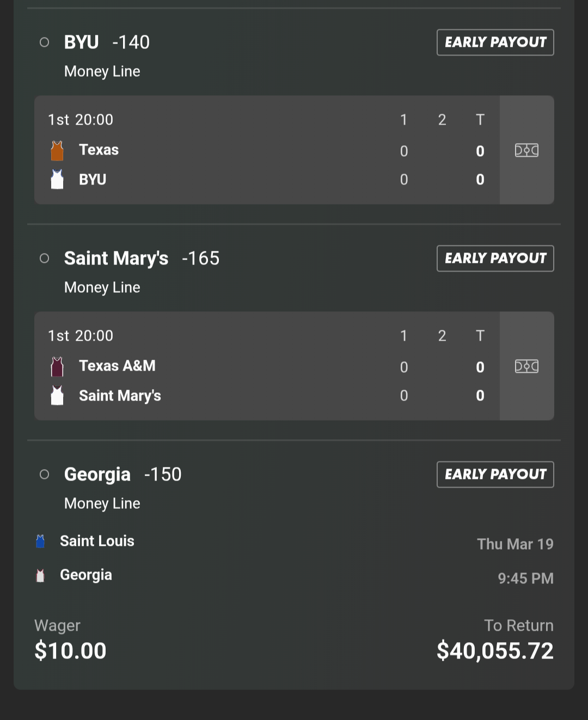Image resolution: width=588 pixels, height=720 pixels.
Task: Tap the white Saint Mary's jersey icon
Action: 57,396
